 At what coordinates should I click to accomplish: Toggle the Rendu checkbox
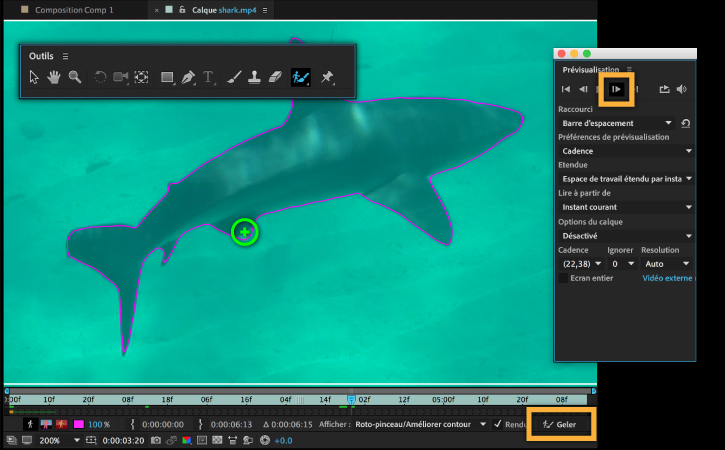498,424
